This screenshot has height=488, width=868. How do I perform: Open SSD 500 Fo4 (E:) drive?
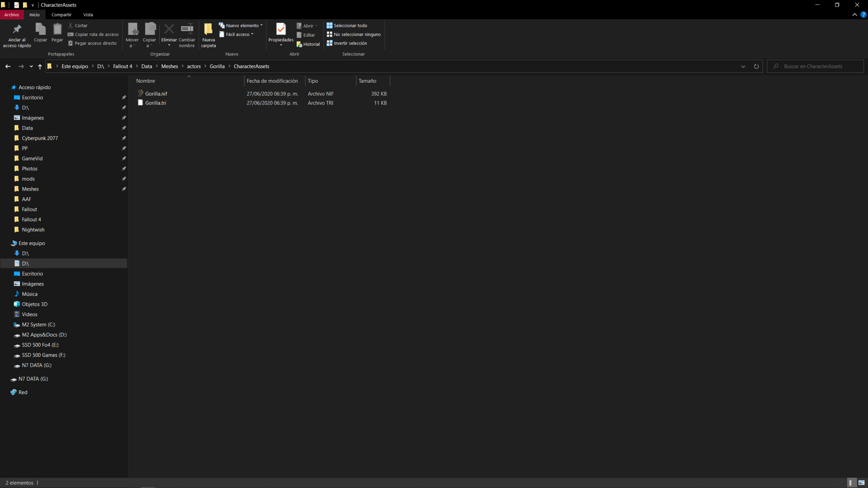coord(40,345)
